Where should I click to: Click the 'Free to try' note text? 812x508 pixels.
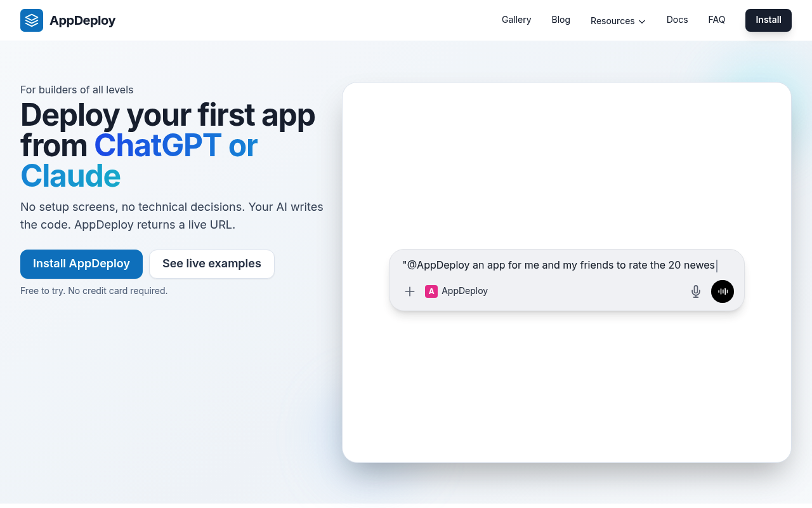(94, 291)
